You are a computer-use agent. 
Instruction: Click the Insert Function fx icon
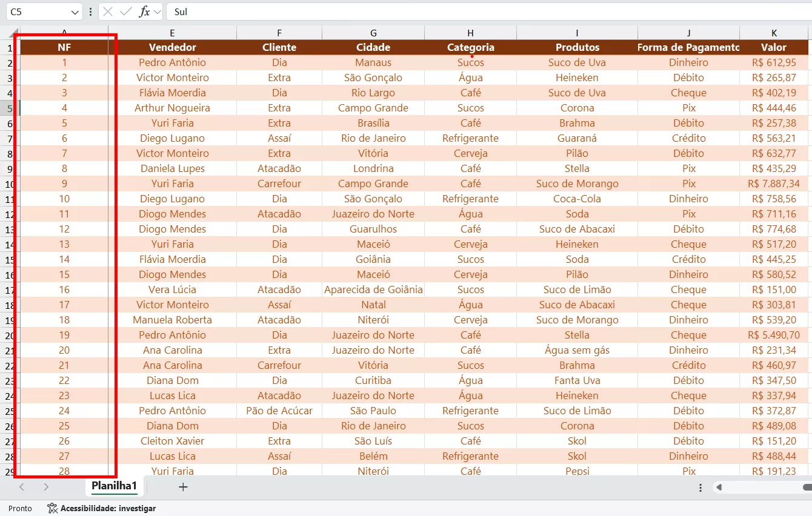tap(144, 12)
